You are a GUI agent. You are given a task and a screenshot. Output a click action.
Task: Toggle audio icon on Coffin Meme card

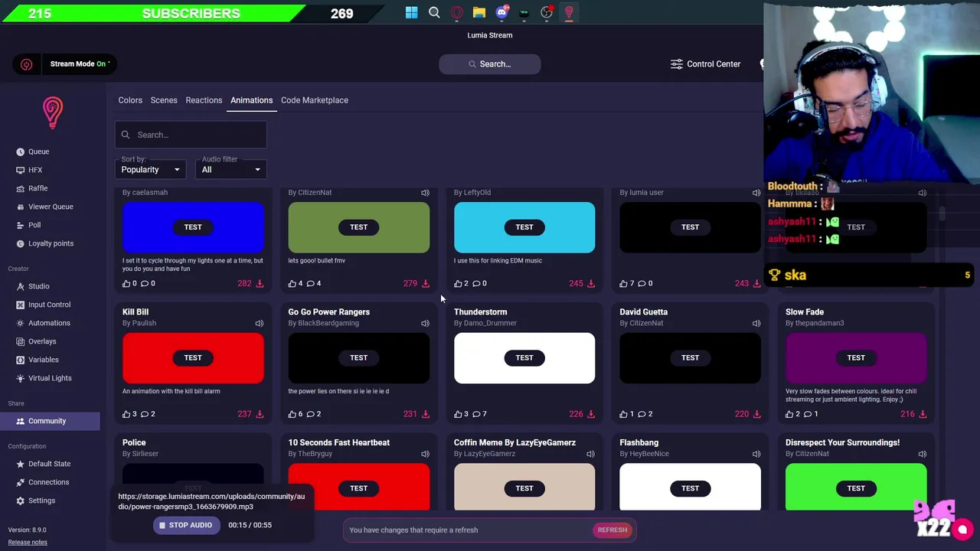590,454
